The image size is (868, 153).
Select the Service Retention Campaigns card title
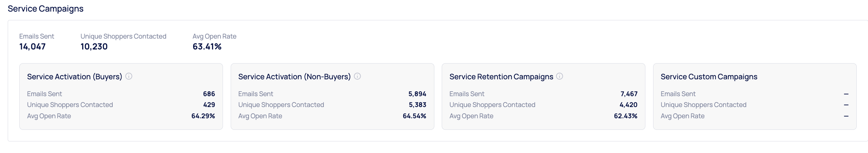[501, 77]
